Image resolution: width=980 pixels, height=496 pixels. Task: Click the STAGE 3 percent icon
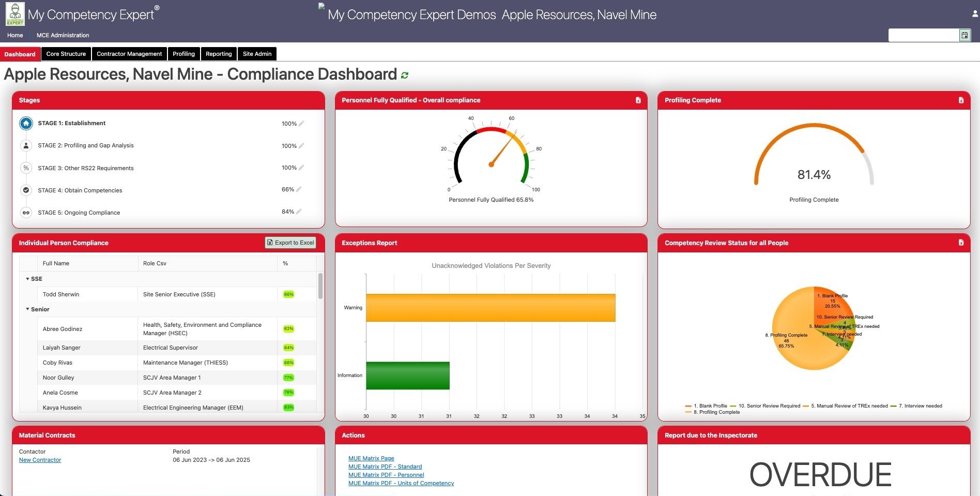26,168
